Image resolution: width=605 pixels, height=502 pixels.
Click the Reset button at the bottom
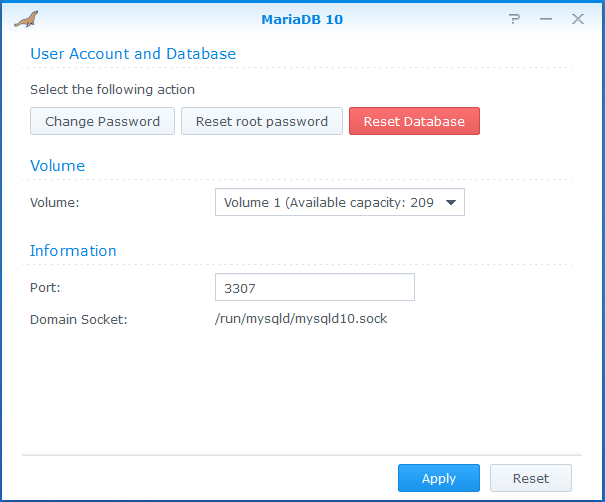[x=530, y=478]
